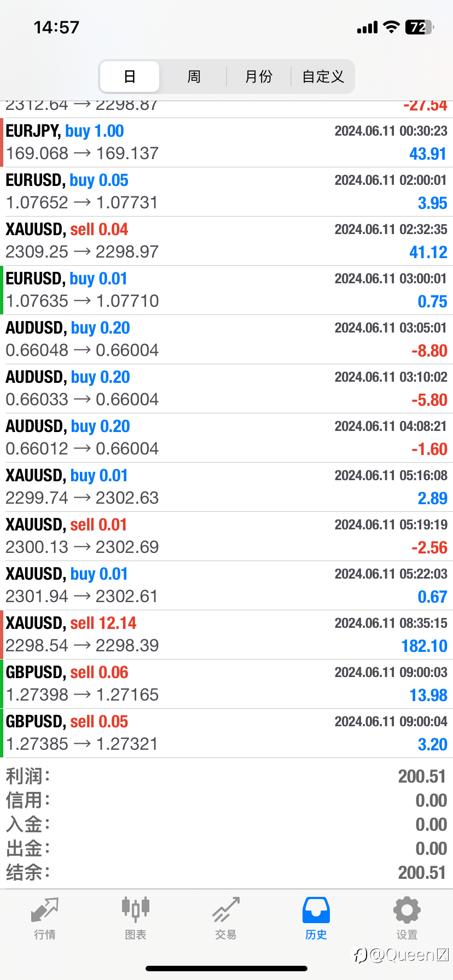Open the XAUUSD sell 12.14 trade row
Screen dimensions: 453x980
226,634
